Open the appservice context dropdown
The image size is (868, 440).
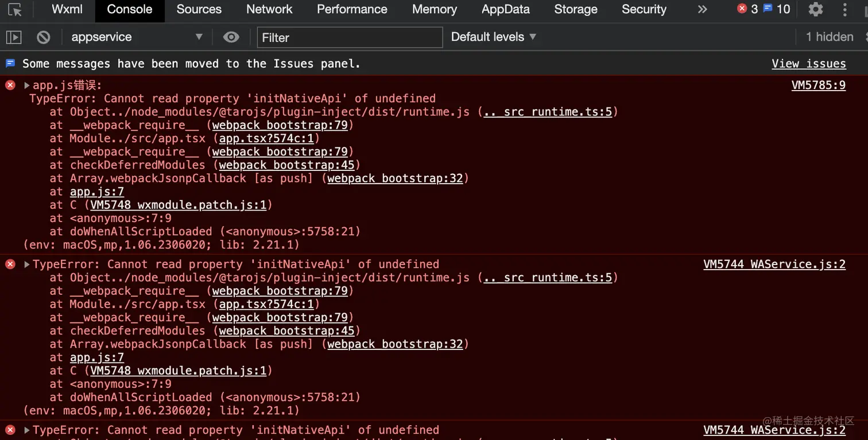pos(137,37)
